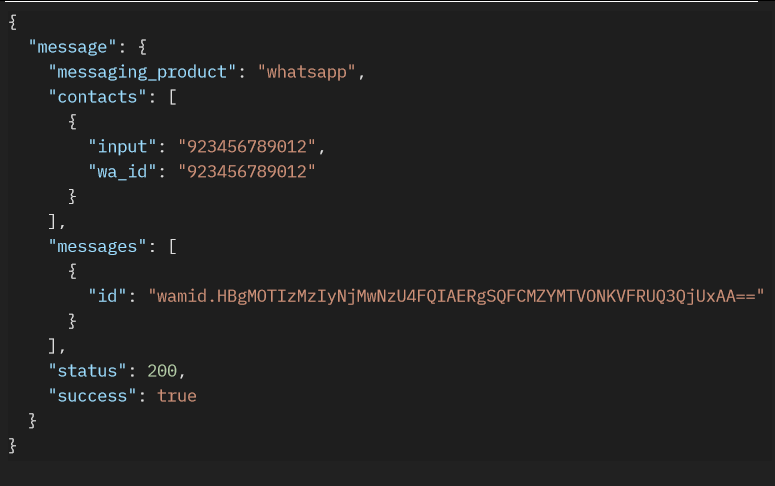Select the wamid message ID string

tap(457, 296)
